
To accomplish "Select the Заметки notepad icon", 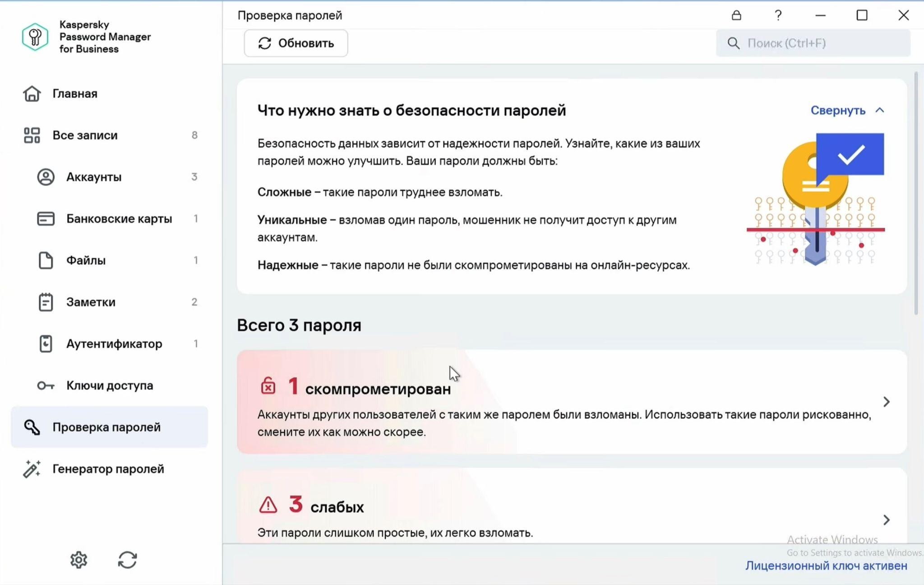I will click(x=46, y=302).
